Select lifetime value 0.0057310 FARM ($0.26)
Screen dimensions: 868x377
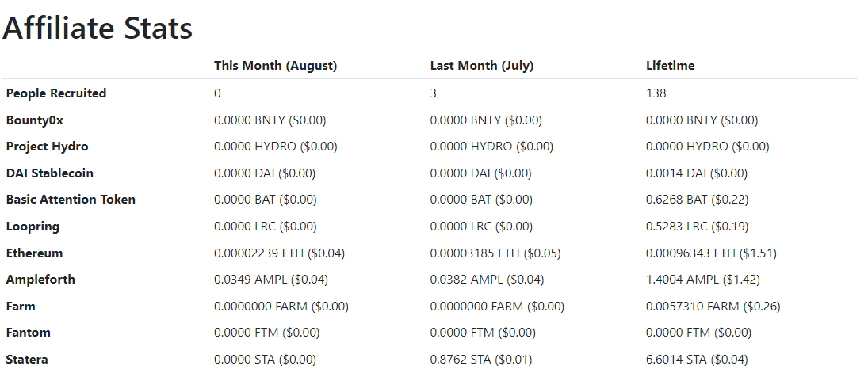713,307
